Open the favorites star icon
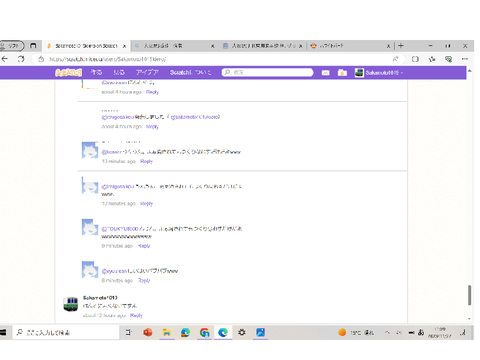Image resolution: width=480 pixels, height=360 pixels. (x=432, y=59)
